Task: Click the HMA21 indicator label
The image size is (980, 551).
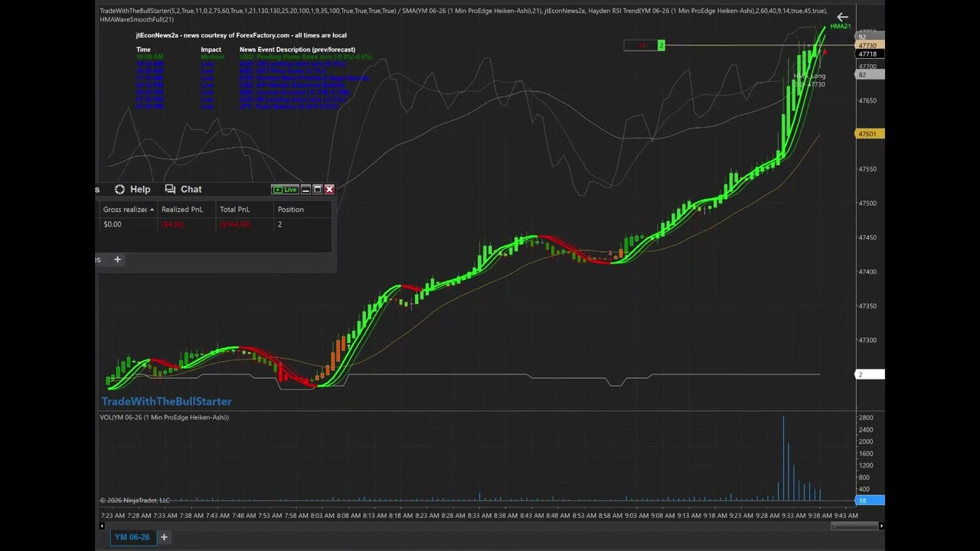Action: click(x=841, y=27)
